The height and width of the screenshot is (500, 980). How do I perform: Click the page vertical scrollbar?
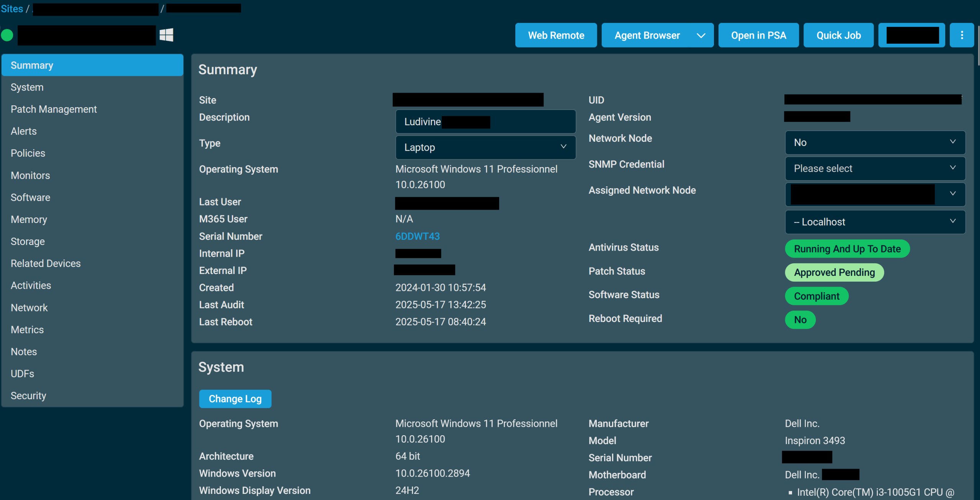pos(978,46)
